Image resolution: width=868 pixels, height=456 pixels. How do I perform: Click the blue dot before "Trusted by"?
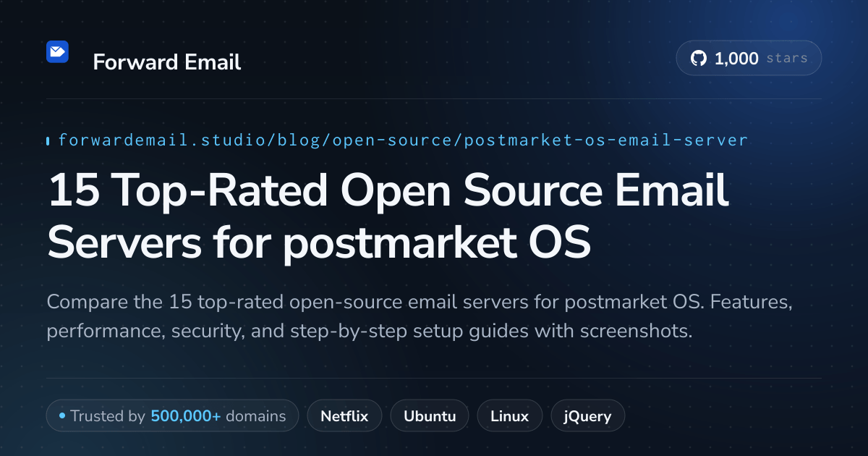pyautogui.click(x=62, y=416)
